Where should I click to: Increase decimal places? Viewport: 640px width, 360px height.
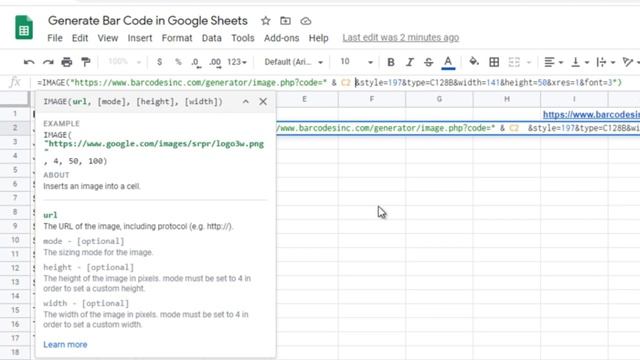(215, 62)
